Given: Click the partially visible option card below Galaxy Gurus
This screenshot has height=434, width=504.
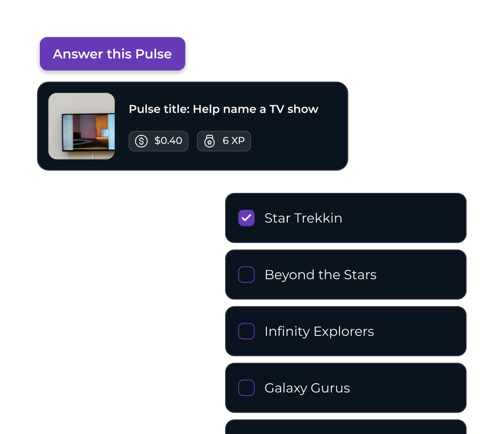Looking at the screenshot, I should (x=346, y=427).
